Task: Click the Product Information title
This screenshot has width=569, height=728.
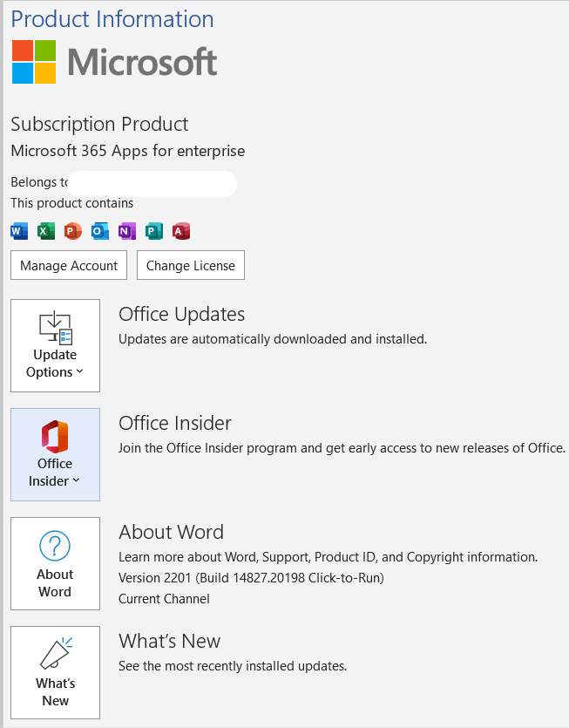Action: pyautogui.click(x=112, y=19)
